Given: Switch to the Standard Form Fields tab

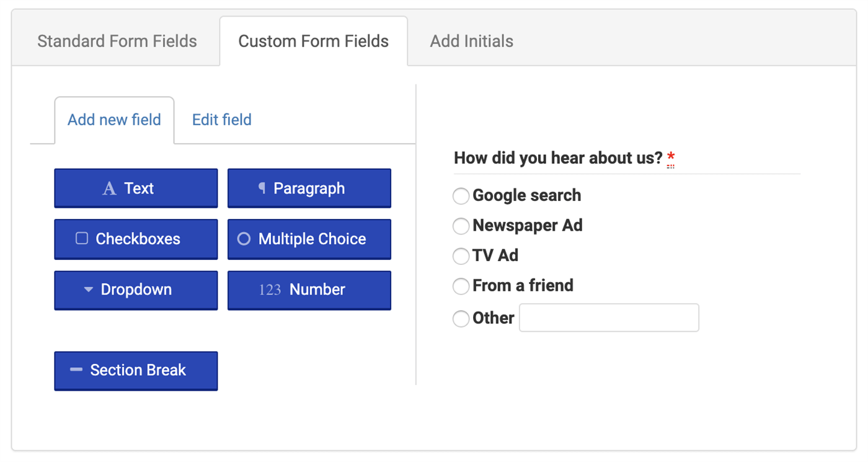Looking at the screenshot, I should [x=117, y=40].
